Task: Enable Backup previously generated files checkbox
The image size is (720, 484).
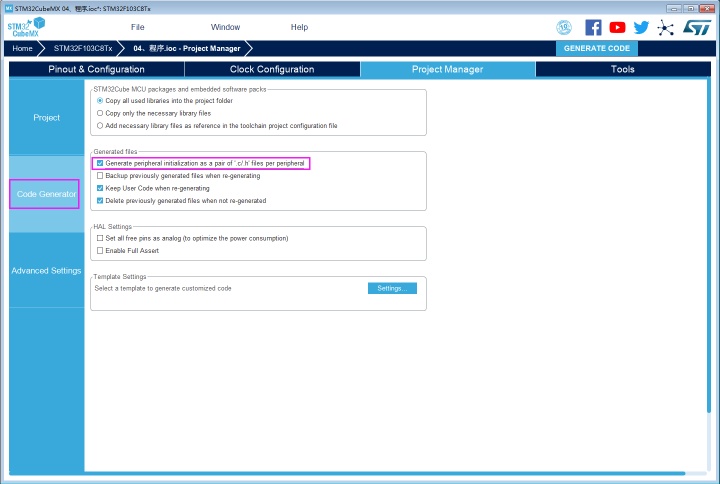Action: pyautogui.click(x=100, y=175)
